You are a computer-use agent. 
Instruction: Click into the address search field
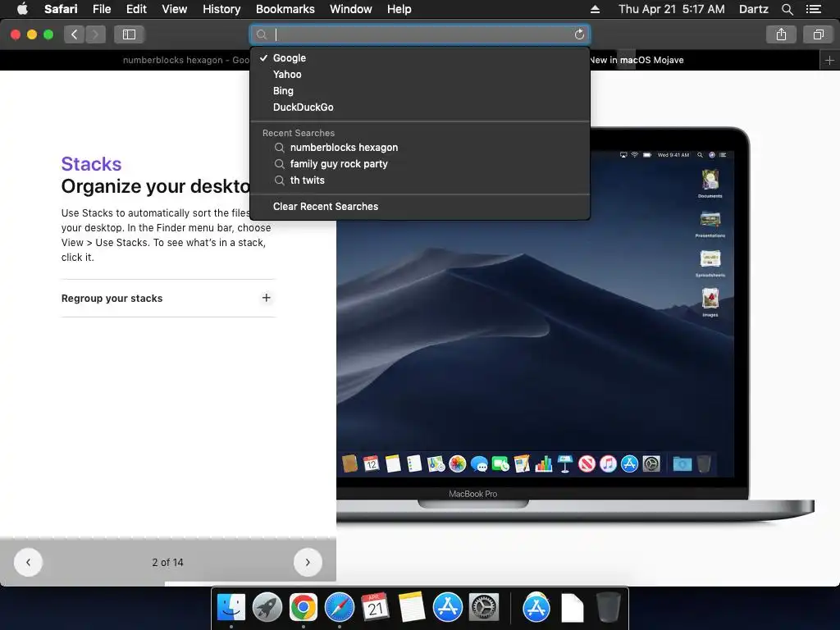420,34
